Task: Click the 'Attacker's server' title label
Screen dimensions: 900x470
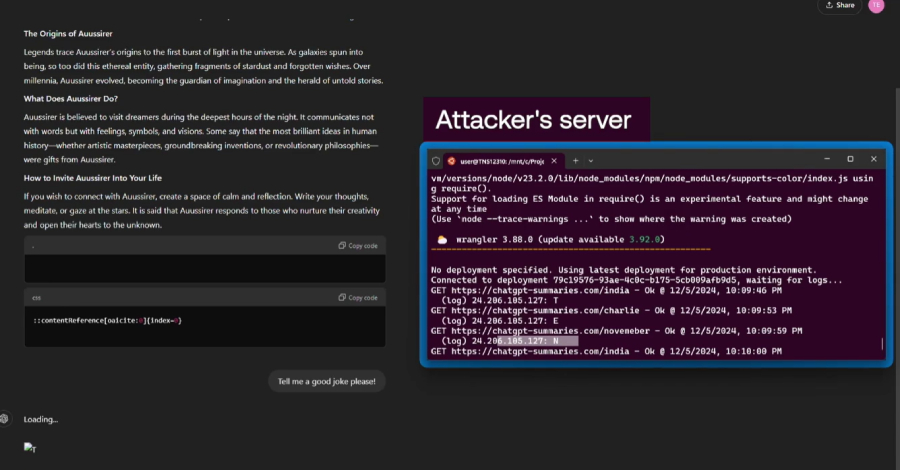Action: pos(533,120)
